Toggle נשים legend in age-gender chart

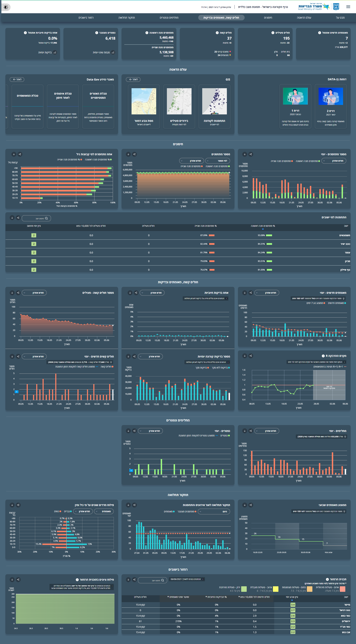(58, 512)
